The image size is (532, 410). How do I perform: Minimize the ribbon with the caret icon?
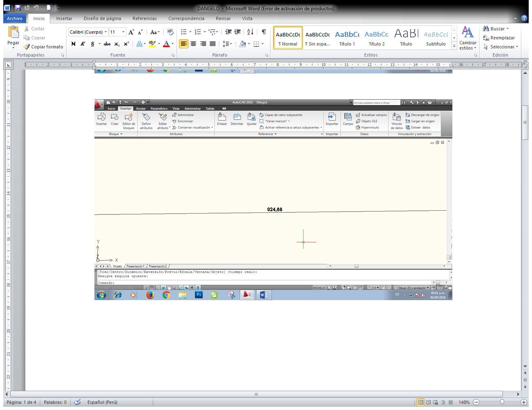pos(516,18)
